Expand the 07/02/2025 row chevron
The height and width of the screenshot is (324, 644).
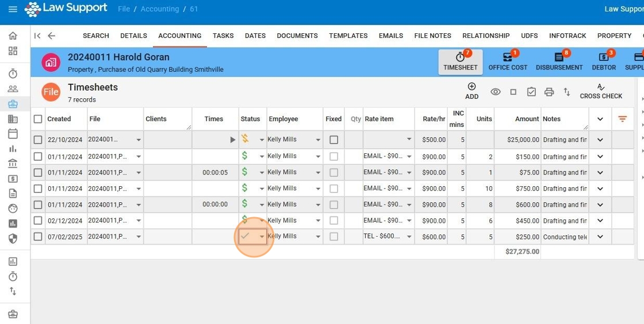click(x=600, y=237)
